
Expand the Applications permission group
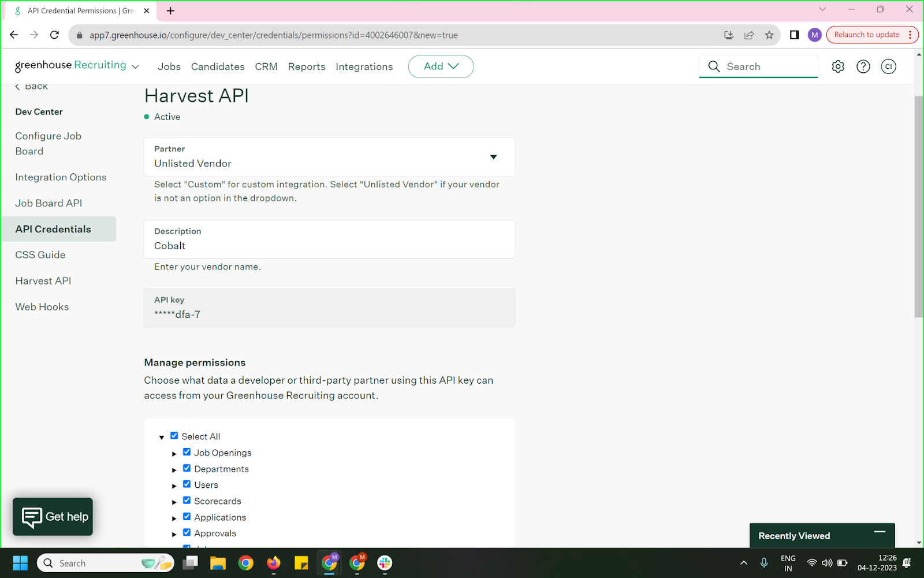[174, 518]
